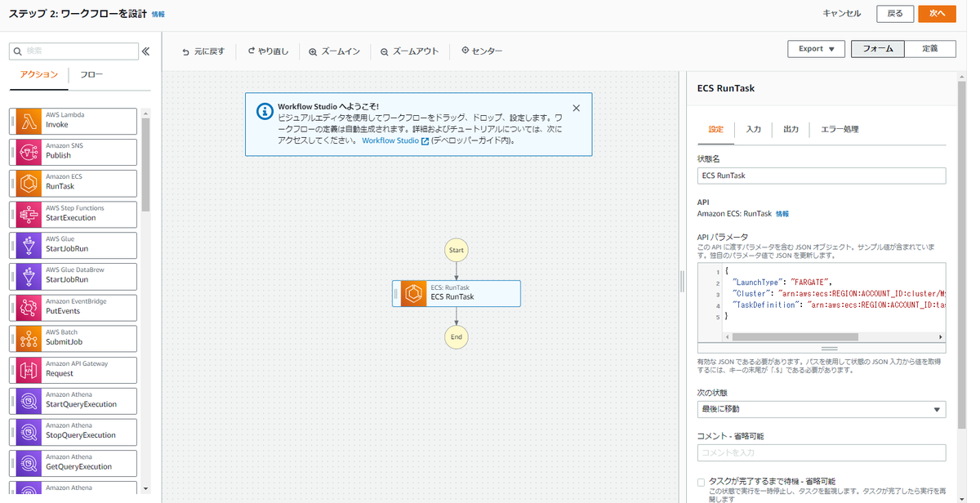Click the 次へ button

click(937, 14)
